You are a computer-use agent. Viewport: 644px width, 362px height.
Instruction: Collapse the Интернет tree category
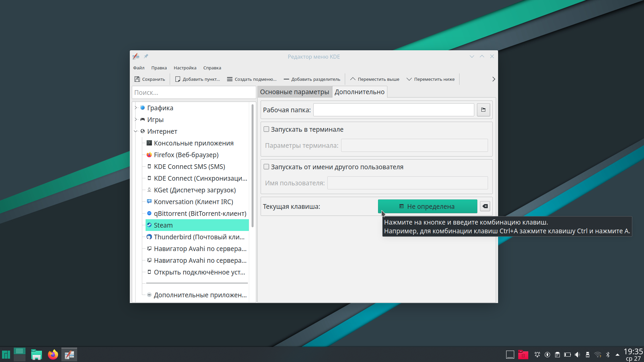136,131
